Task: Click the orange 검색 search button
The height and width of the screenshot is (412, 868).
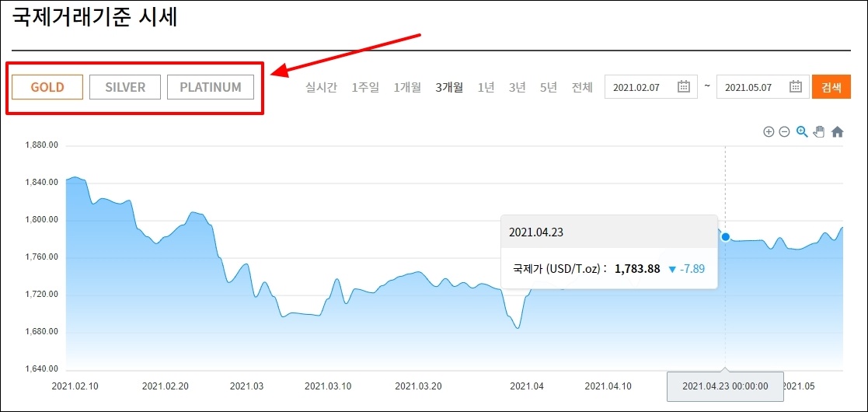Action: (x=831, y=87)
